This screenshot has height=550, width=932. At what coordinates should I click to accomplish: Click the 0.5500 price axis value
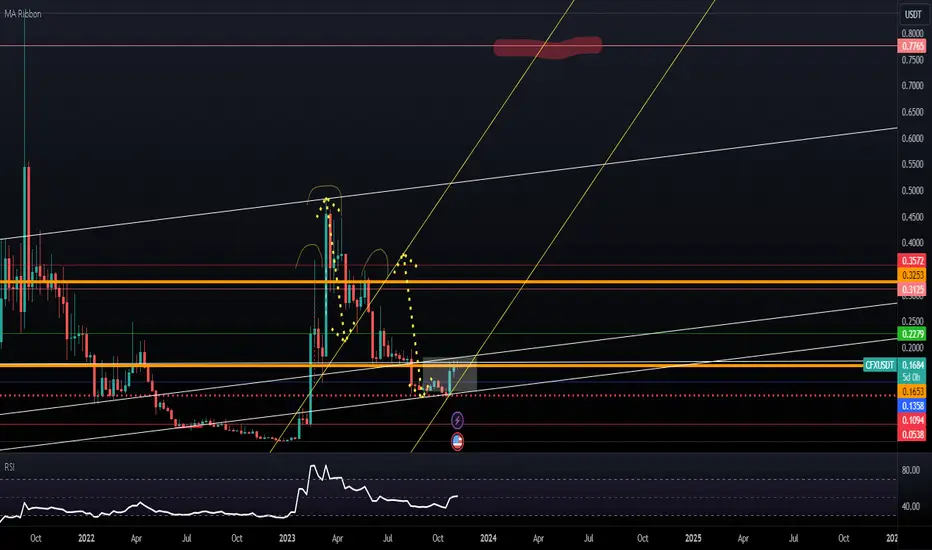pos(912,164)
